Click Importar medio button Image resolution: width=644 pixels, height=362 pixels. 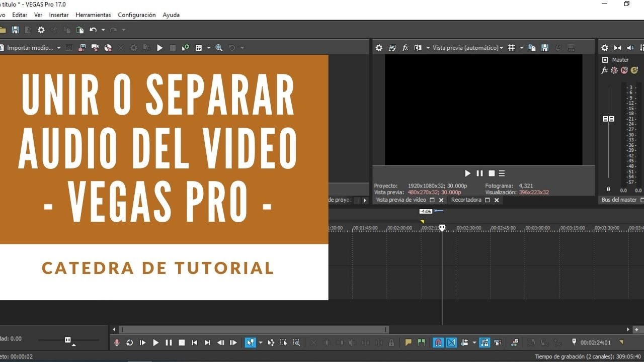point(29,48)
